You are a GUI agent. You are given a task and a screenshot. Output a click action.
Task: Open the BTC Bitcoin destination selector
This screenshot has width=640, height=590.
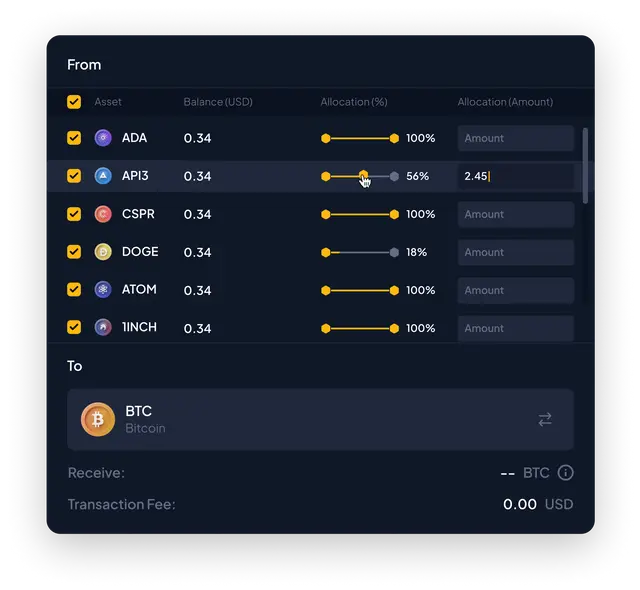pos(320,419)
